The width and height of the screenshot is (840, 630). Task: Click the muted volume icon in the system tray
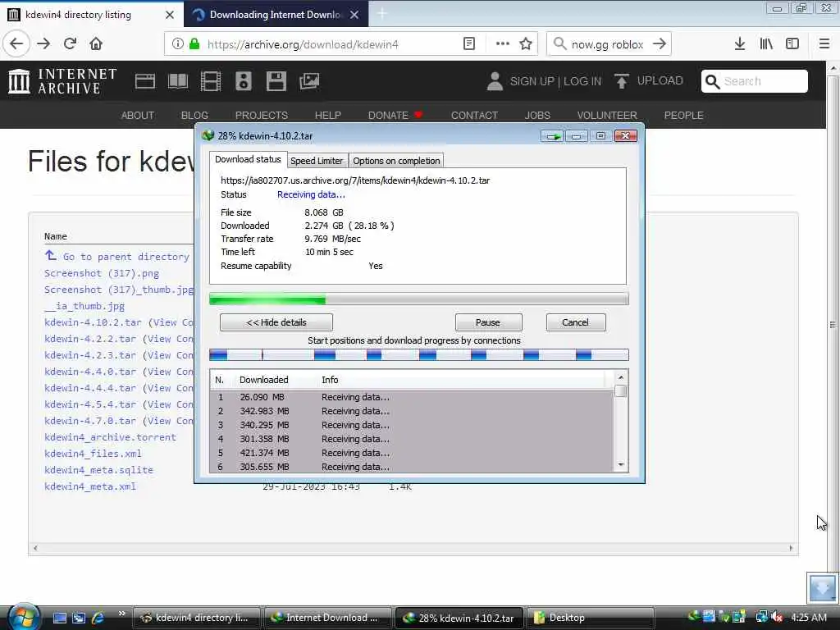[777, 617]
